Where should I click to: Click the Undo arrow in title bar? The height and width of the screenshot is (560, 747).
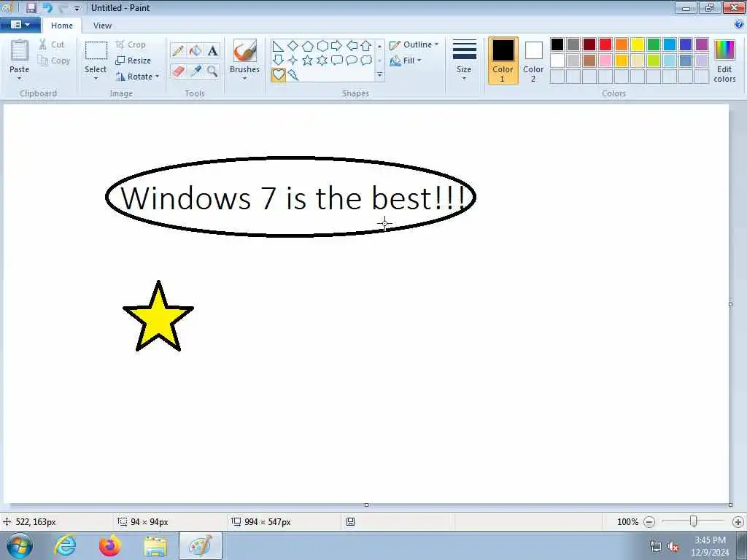pos(47,7)
